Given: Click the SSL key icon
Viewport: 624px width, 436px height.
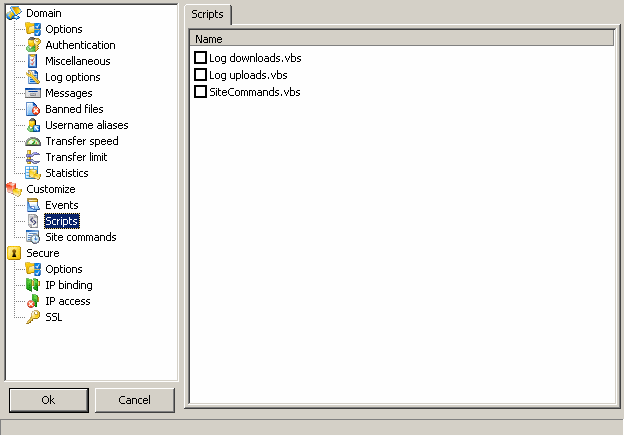Looking at the screenshot, I should [33, 317].
